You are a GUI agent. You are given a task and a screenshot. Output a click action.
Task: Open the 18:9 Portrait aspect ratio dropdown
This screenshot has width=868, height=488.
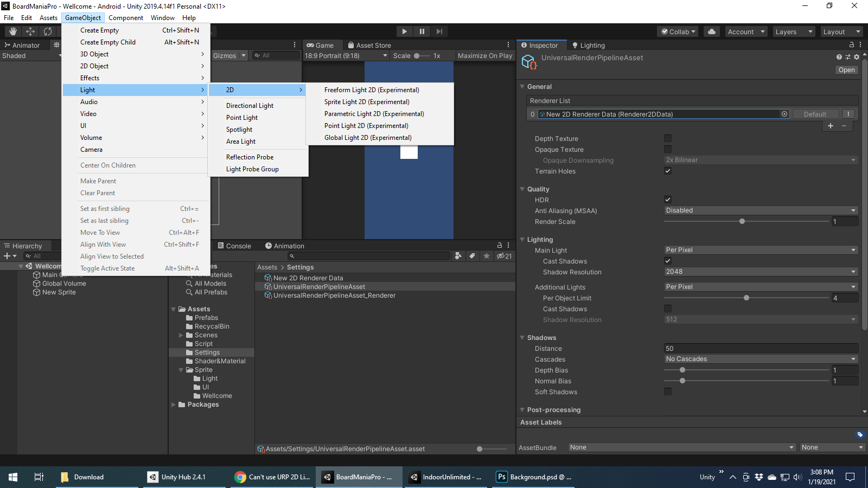point(346,55)
